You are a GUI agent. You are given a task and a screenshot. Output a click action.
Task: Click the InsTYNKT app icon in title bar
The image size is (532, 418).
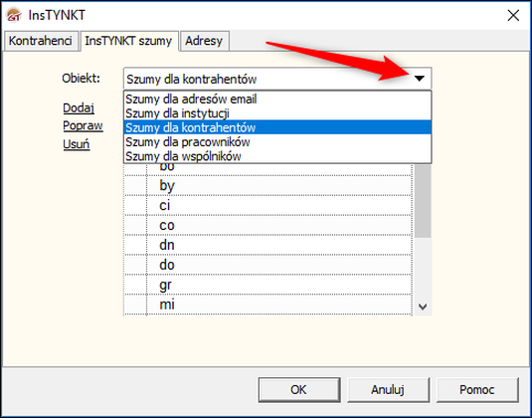click(14, 15)
